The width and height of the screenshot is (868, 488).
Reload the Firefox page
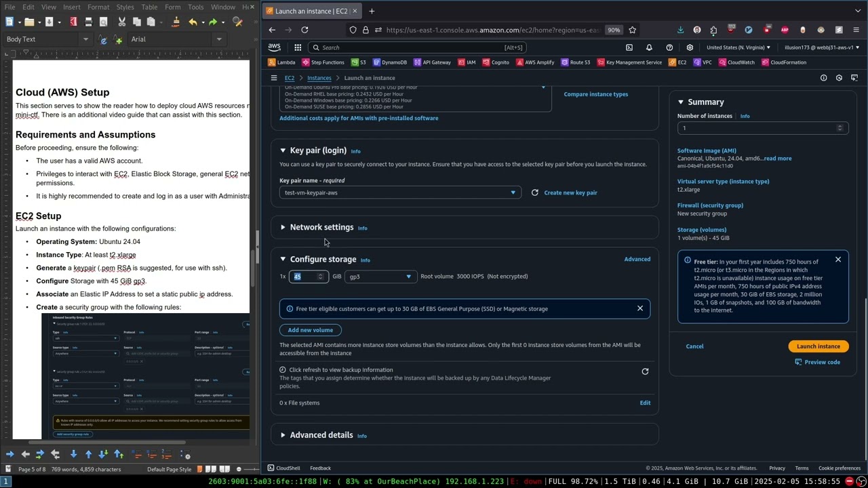coord(304,30)
